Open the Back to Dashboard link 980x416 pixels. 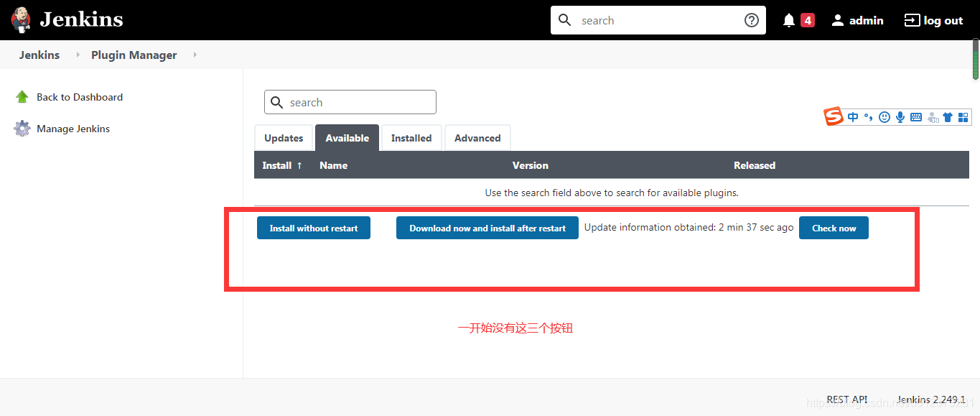click(x=80, y=97)
